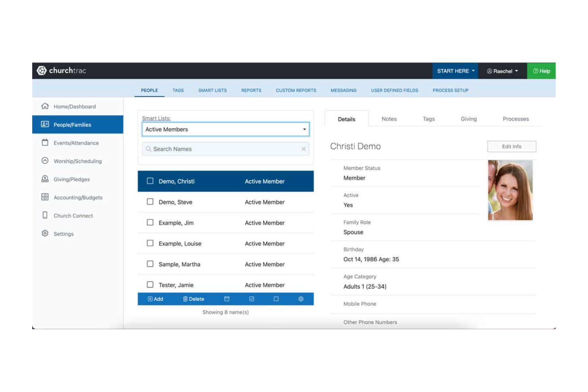Click inside the Search Names field
The width and height of the screenshot is (588, 392).
222,149
